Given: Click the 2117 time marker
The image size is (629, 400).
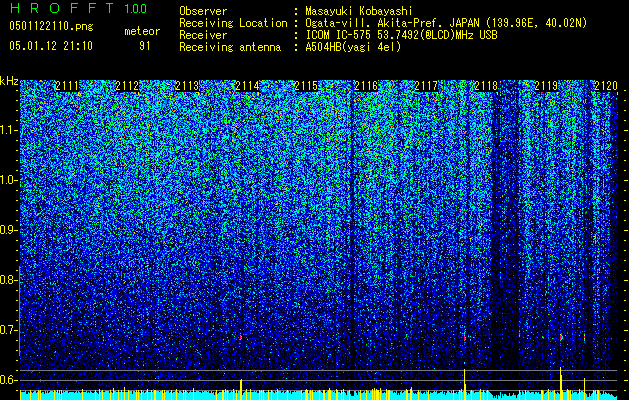Looking at the screenshot, I should click(x=426, y=86).
